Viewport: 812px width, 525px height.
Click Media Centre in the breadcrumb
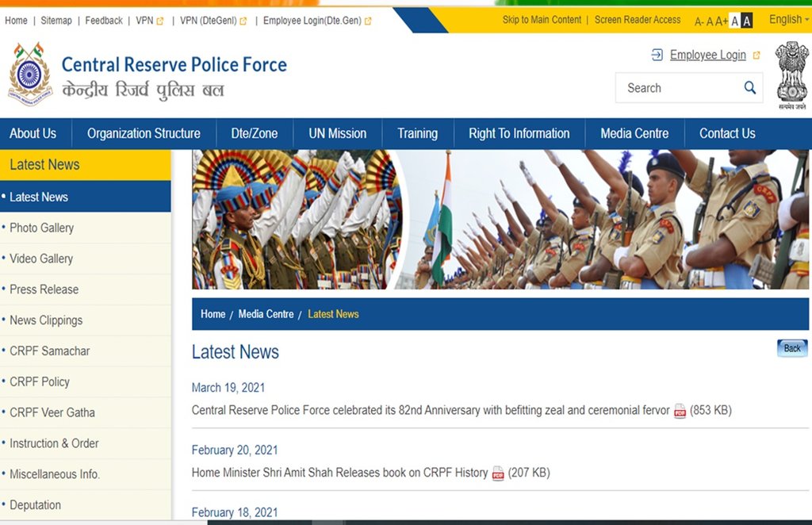(266, 314)
